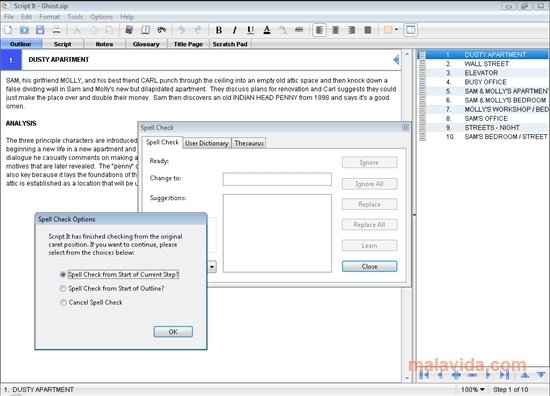550x396 pixels.
Task: Switch to the Script tab
Action: pos(62,44)
